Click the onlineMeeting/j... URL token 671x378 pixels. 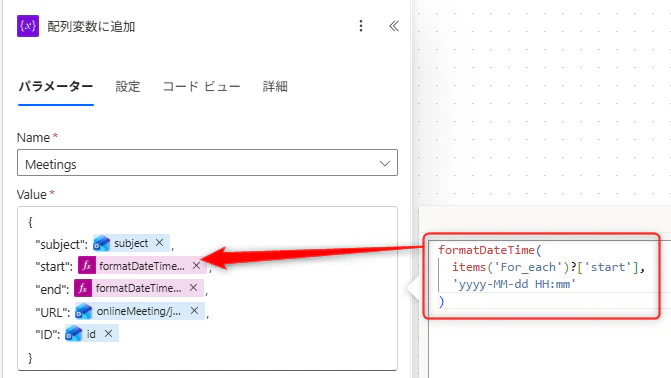139,311
